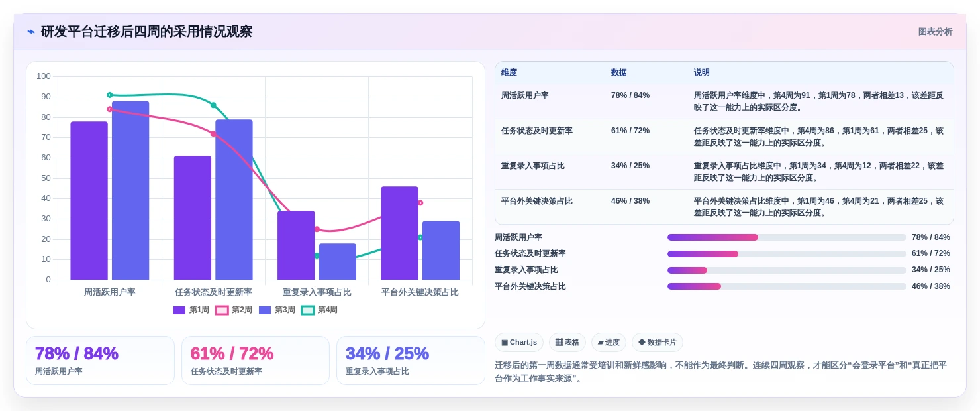Screen dimensions: 980x411
Task: Click 第1周 bar for 周活跃用户率
Action: coord(89,200)
